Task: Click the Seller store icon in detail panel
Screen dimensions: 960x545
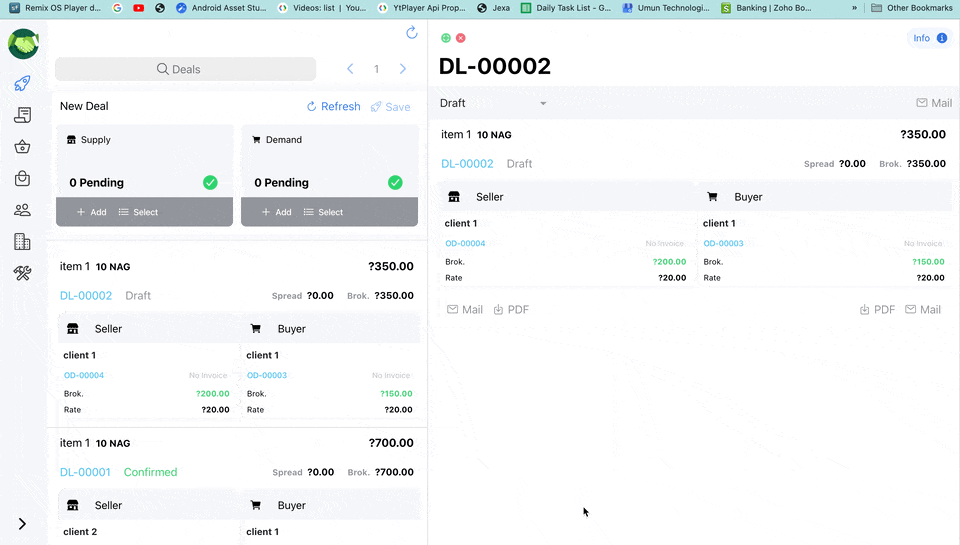Action: [x=454, y=197]
